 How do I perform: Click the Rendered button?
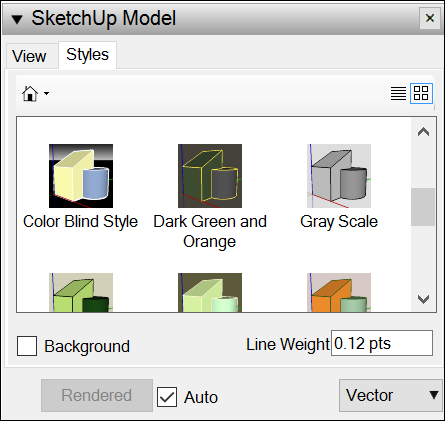[x=97, y=395]
